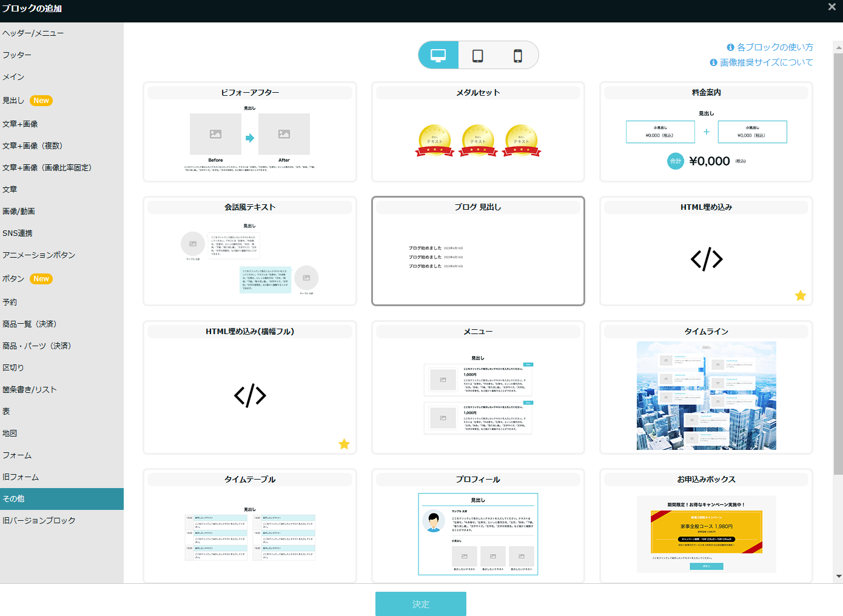The height and width of the screenshot is (616, 843).
Task: Click the HTML埋め込み code brackets icon
Action: [707, 259]
